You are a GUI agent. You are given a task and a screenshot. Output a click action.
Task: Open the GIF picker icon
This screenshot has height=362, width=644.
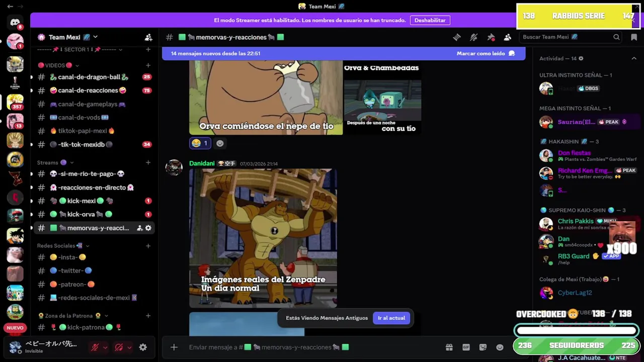(466, 347)
